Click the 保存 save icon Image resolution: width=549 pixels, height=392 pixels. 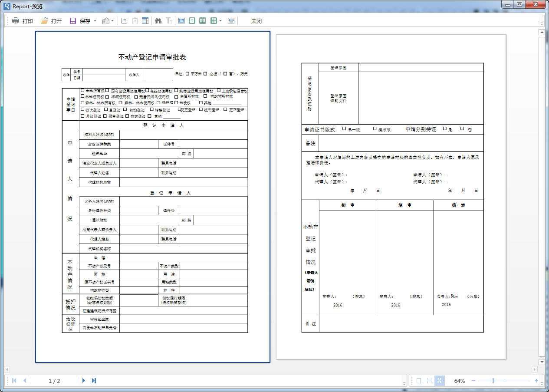click(73, 21)
